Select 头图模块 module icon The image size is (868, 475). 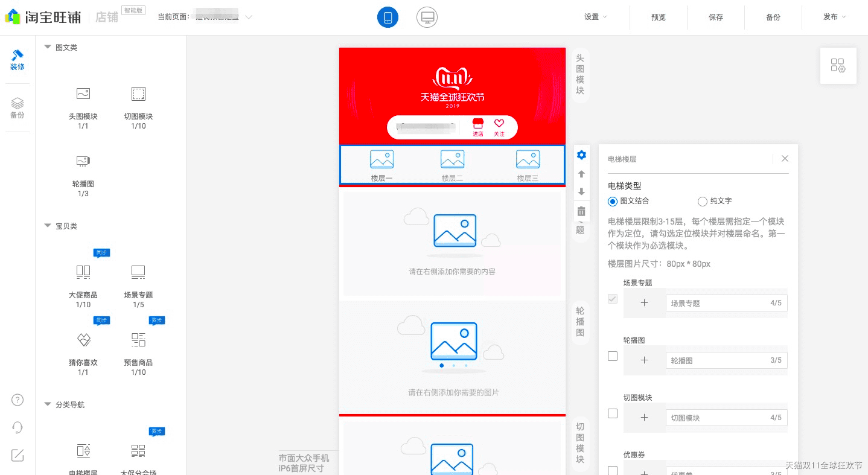coord(83,94)
